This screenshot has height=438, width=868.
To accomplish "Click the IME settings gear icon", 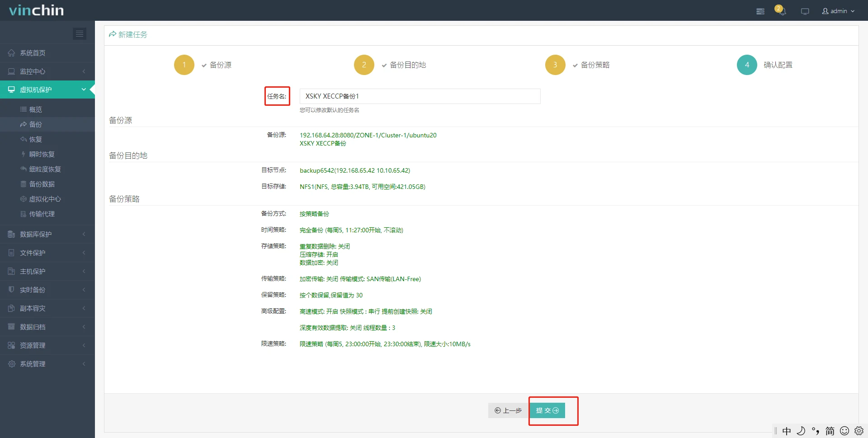I will coord(859,431).
